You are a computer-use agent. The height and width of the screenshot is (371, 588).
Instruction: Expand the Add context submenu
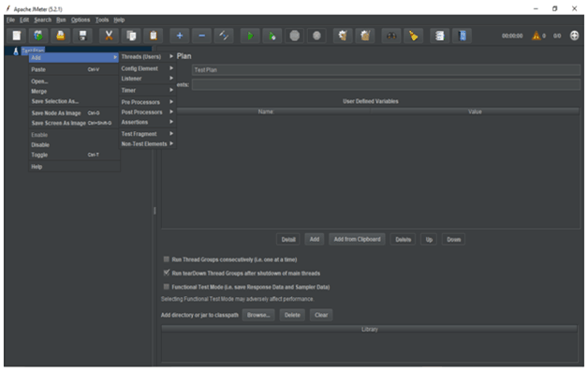[x=74, y=57]
